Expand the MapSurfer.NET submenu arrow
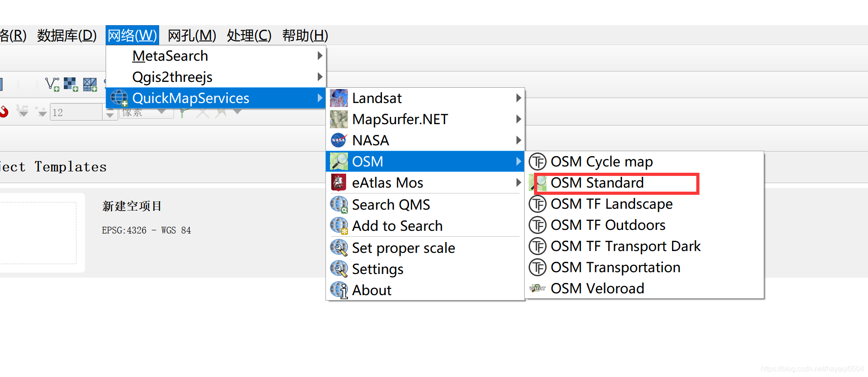The width and height of the screenshot is (868, 377). [x=518, y=119]
